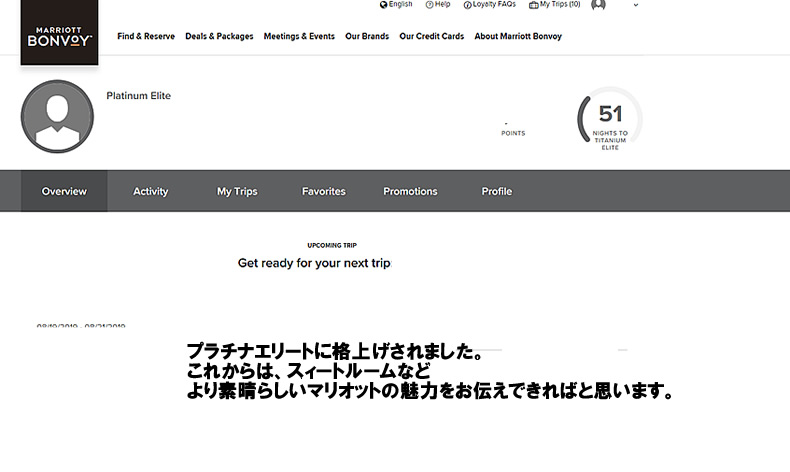Switch to the My Trips tab

coord(237,191)
